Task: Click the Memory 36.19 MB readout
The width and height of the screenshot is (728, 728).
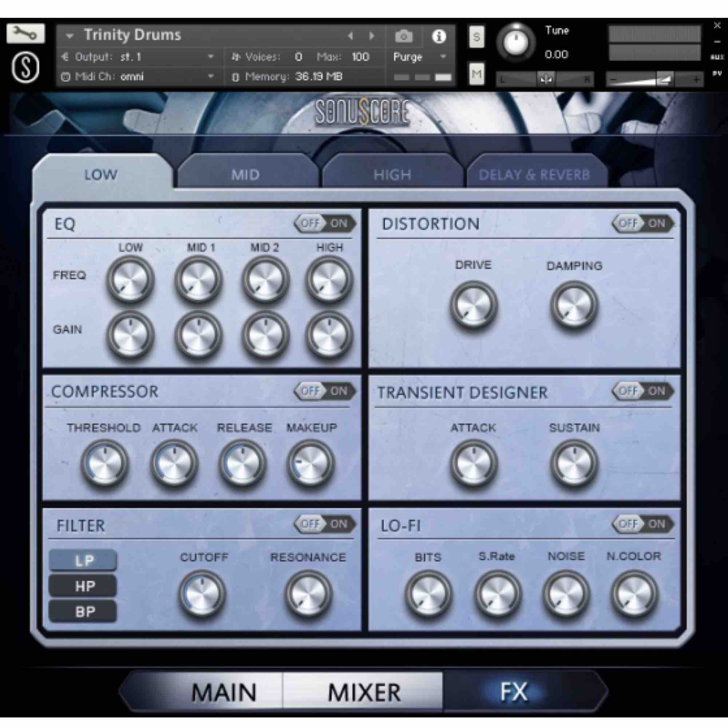Action: tap(286, 76)
